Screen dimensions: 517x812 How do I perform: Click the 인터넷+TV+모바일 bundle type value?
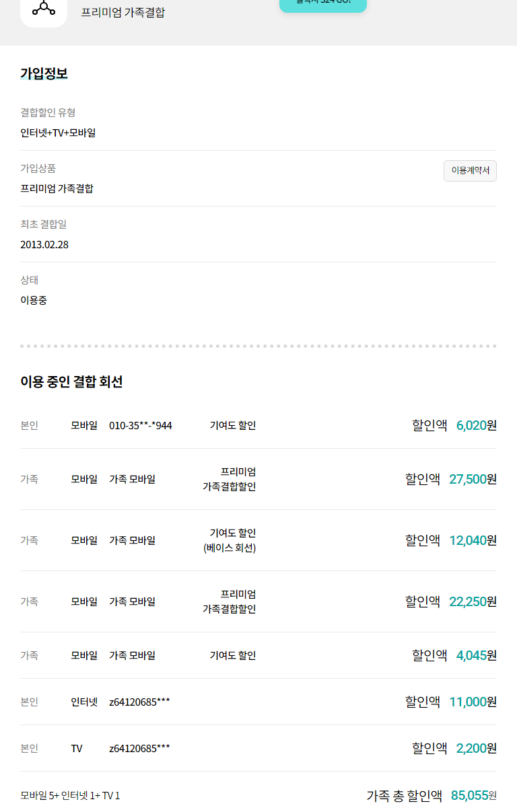click(x=58, y=133)
